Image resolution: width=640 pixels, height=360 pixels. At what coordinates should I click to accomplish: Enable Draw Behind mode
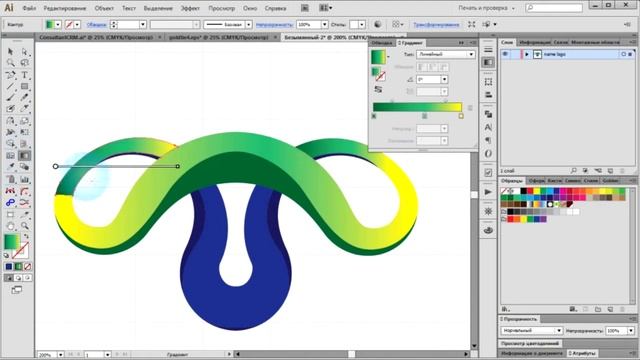18,278
